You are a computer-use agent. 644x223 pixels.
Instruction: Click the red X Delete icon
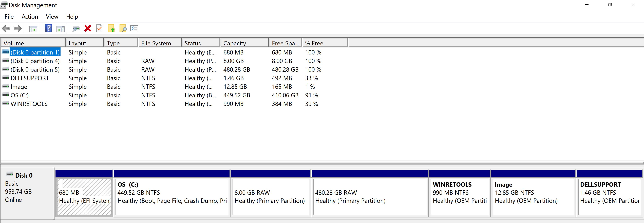click(x=88, y=28)
